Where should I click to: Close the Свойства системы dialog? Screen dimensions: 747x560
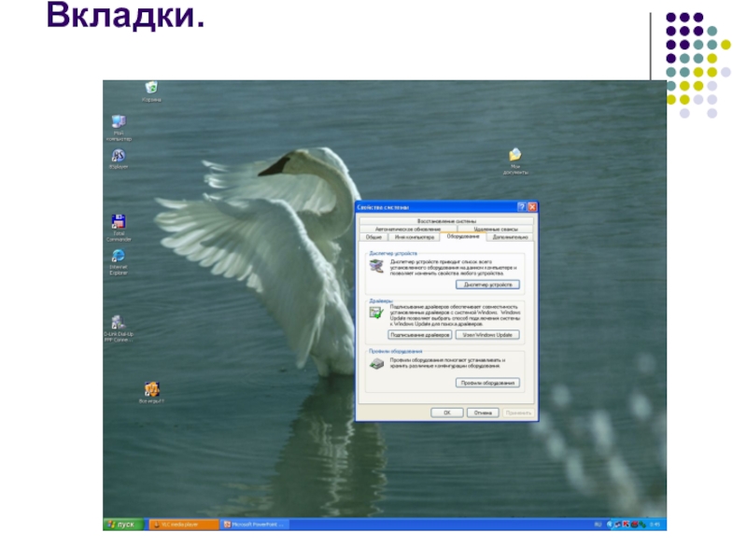pyautogui.click(x=532, y=206)
